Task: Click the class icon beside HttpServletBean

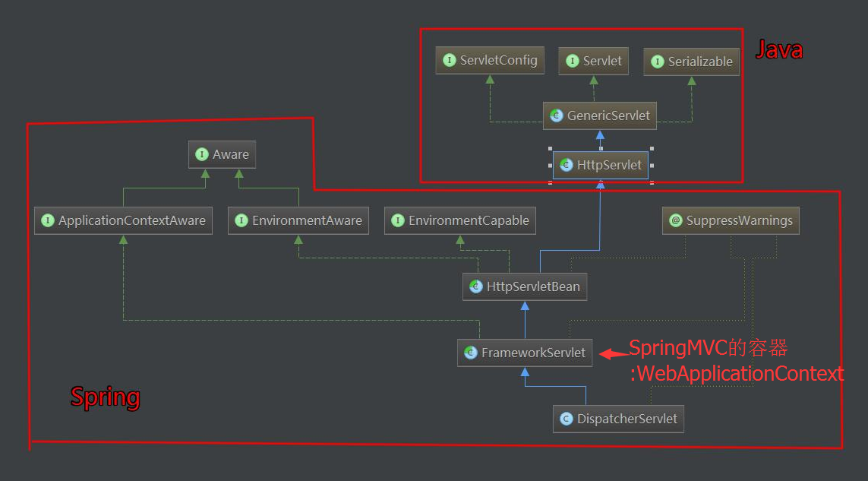Action: click(476, 286)
